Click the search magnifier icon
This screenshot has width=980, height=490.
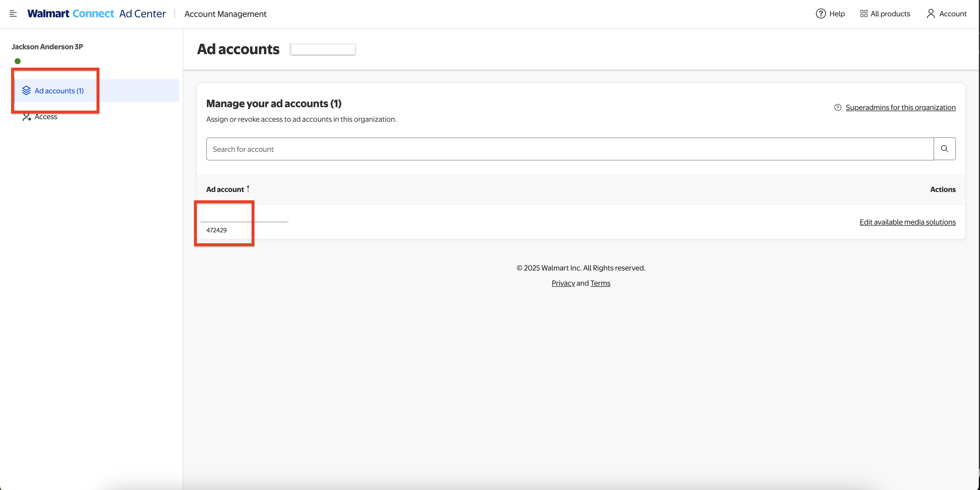pyautogui.click(x=945, y=148)
